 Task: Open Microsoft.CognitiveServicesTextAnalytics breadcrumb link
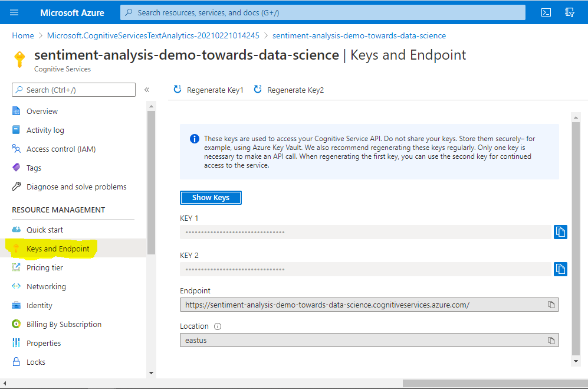tap(153, 35)
